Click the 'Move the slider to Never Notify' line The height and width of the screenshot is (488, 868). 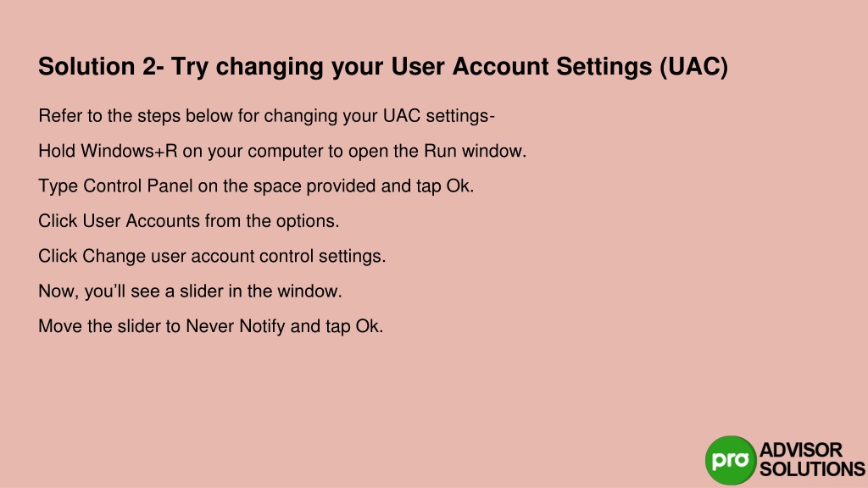coord(211,326)
